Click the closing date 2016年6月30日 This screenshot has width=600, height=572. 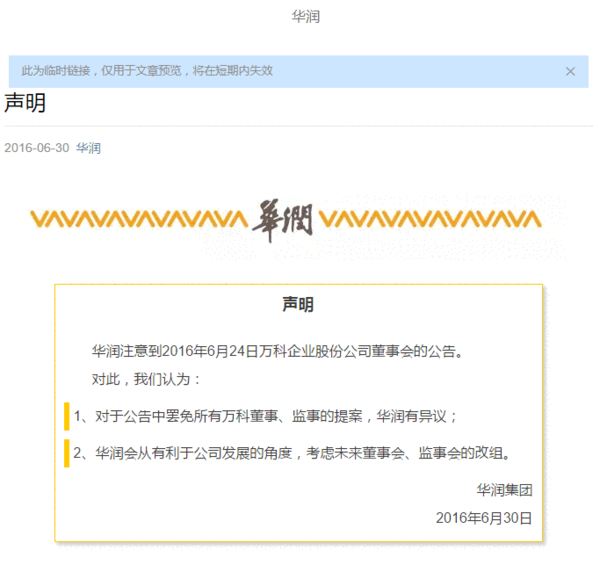point(484,518)
